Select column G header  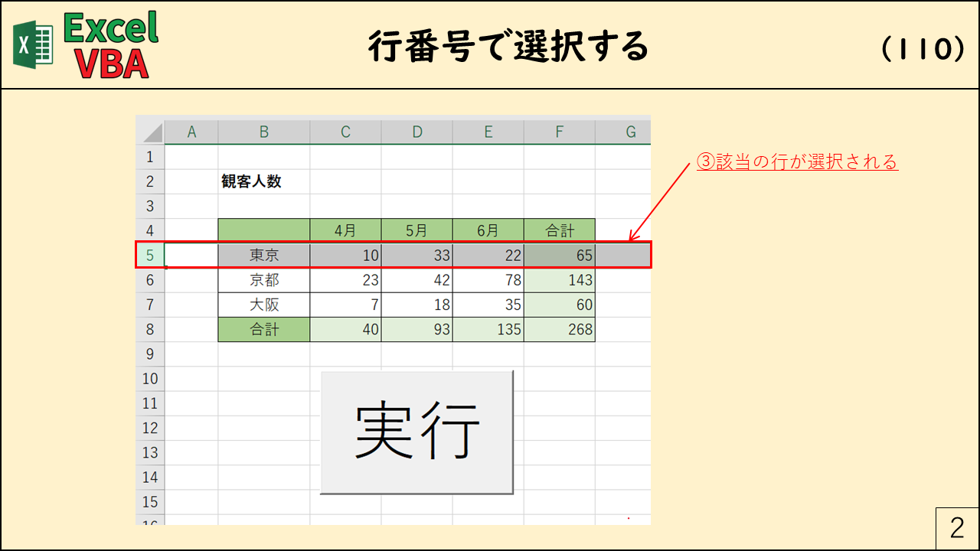pos(630,132)
